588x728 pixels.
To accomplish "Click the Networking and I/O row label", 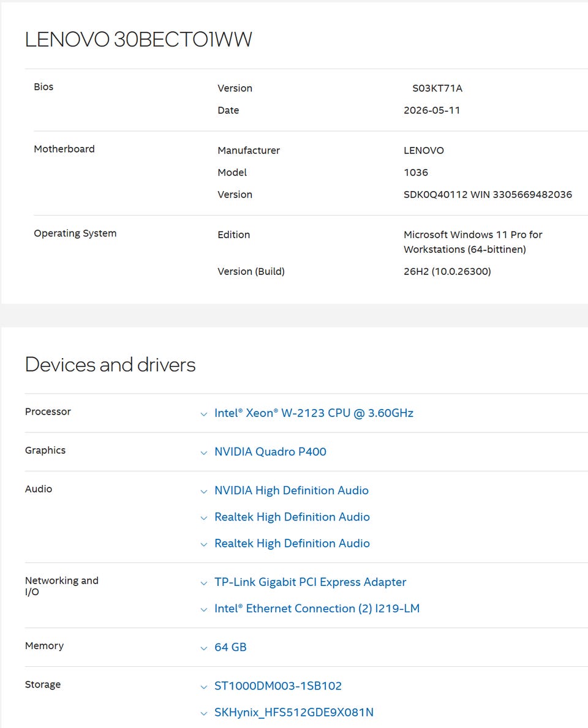I will point(62,586).
